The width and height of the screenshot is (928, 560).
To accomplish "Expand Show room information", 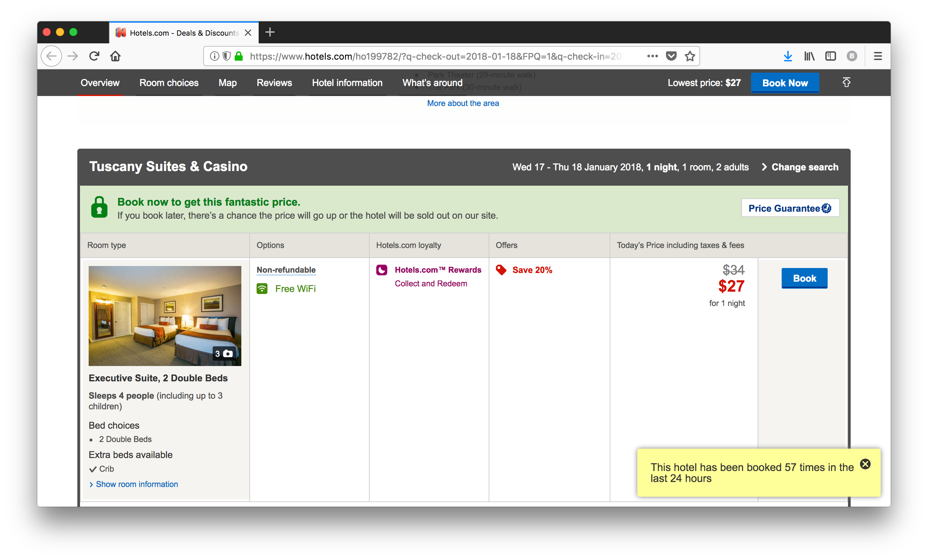I will pyautogui.click(x=134, y=484).
